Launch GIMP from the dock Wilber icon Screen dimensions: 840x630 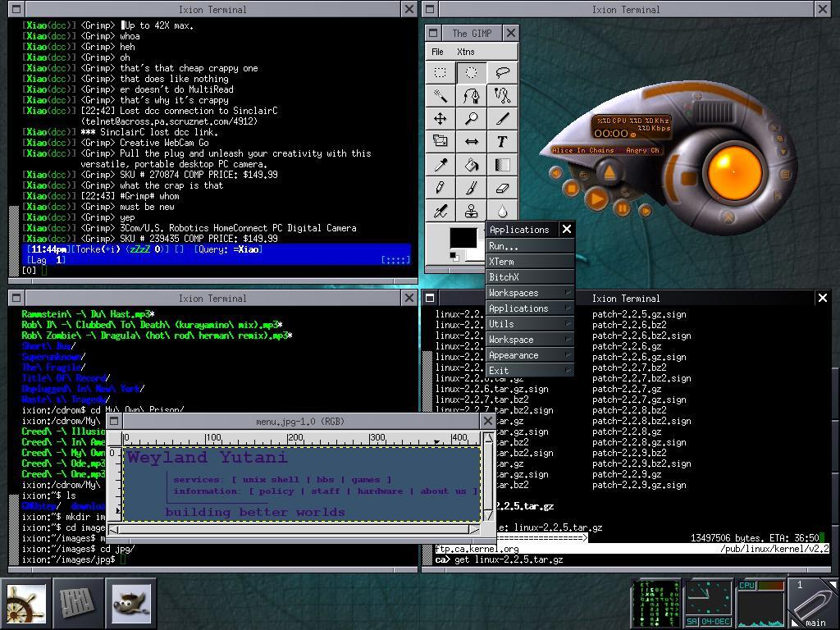130,603
